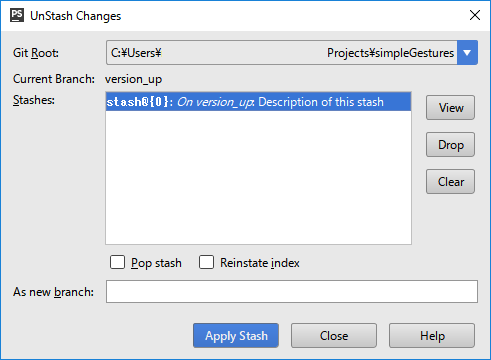491x360 pixels.
Task: Apply the selected stash
Action: click(x=236, y=336)
